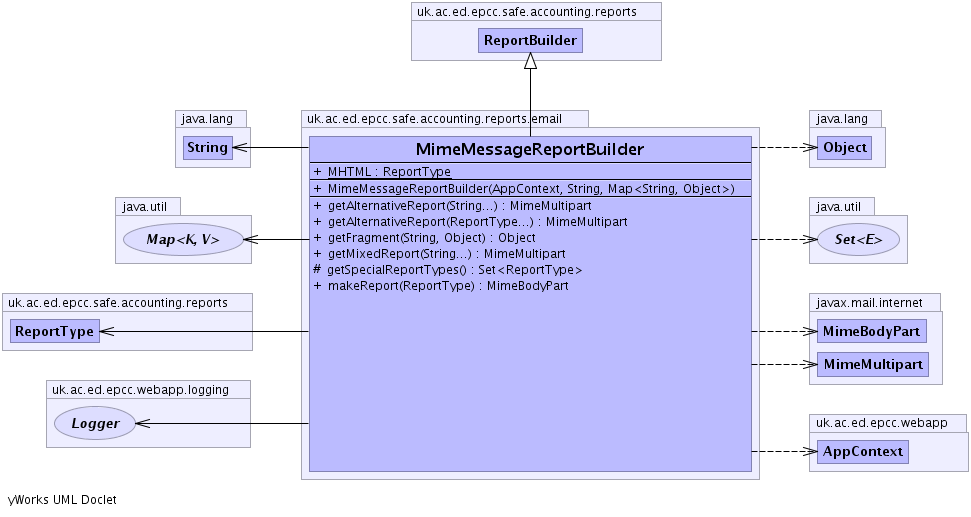Select the Map<K, V> interface ellipse
This screenshot has width=971, height=517.
click(183, 240)
